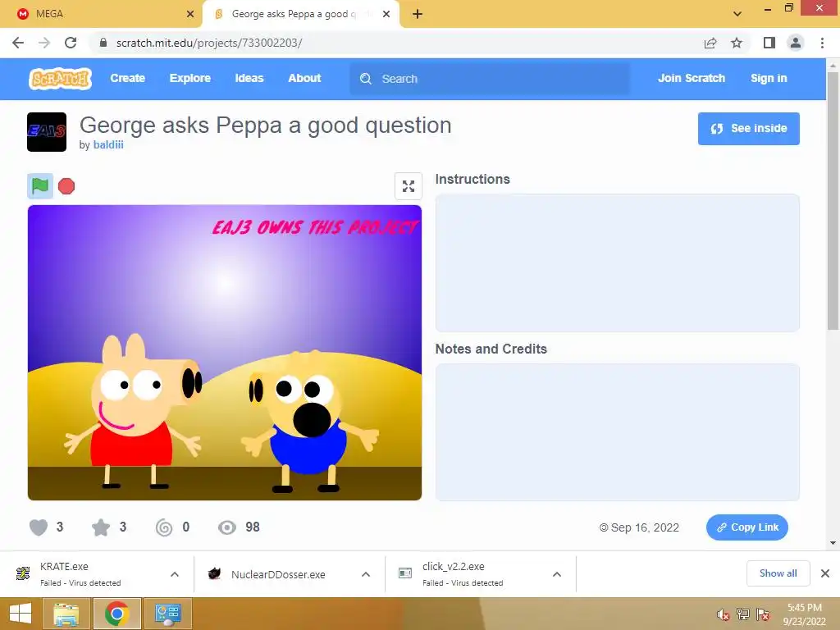Screen dimensions: 840x630
Task: Enter fullscreen mode for the project player
Action: click(409, 186)
